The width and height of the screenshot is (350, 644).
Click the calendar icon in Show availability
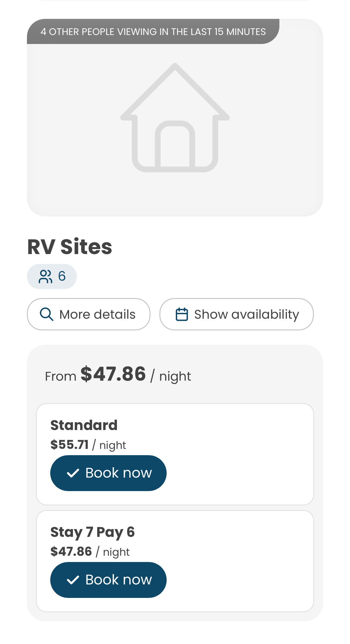pos(182,314)
